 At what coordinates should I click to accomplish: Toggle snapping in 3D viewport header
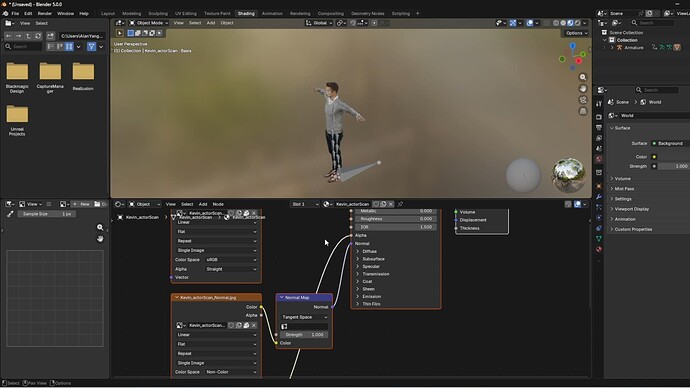pos(353,23)
